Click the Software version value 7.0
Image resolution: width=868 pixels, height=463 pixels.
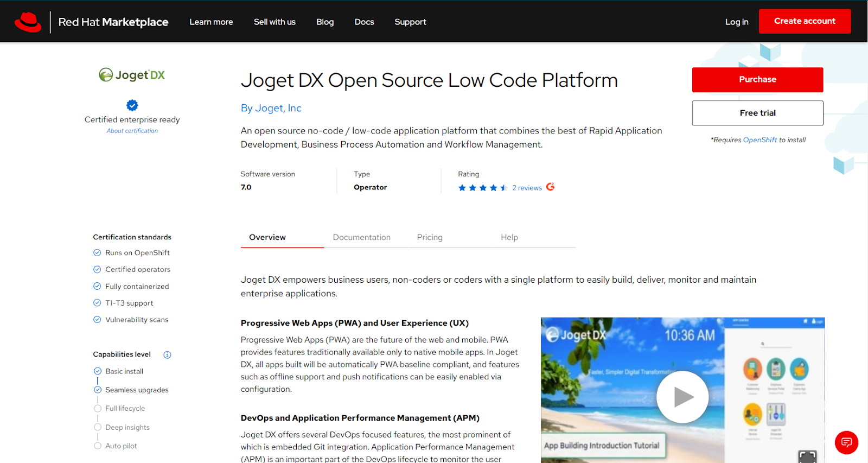point(246,187)
